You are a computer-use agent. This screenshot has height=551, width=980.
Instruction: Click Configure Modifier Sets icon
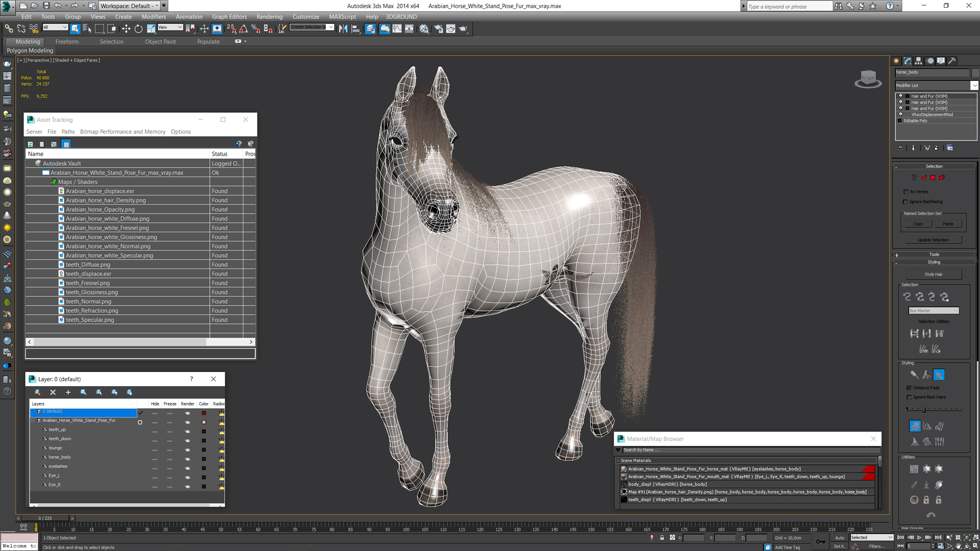(x=950, y=148)
